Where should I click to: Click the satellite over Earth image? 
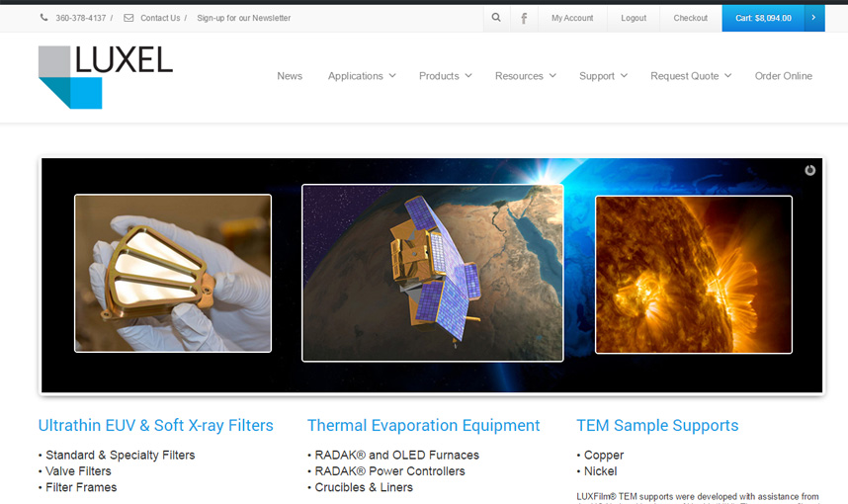coord(433,273)
